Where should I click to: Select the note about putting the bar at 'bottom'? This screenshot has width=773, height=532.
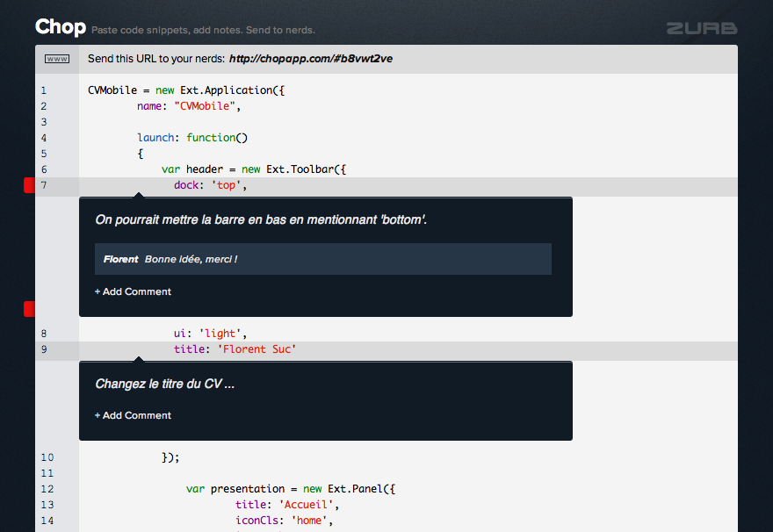coord(261,219)
